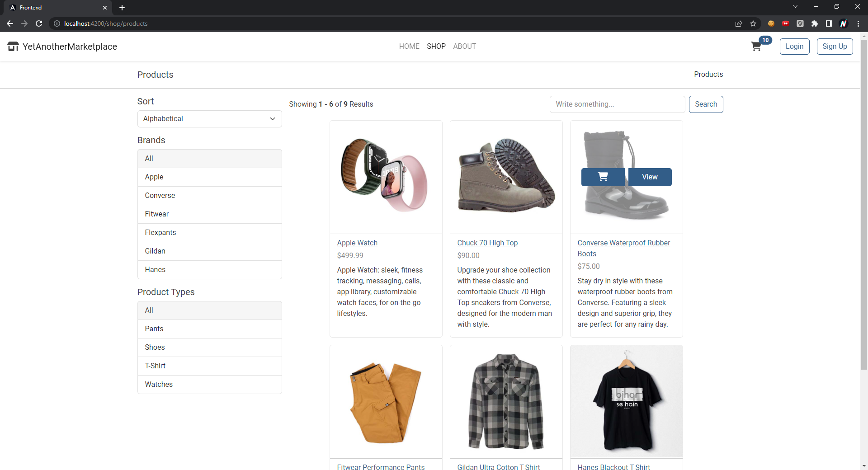This screenshot has height=470, width=868.
Task: View site information icon in address bar
Action: click(x=57, y=23)
